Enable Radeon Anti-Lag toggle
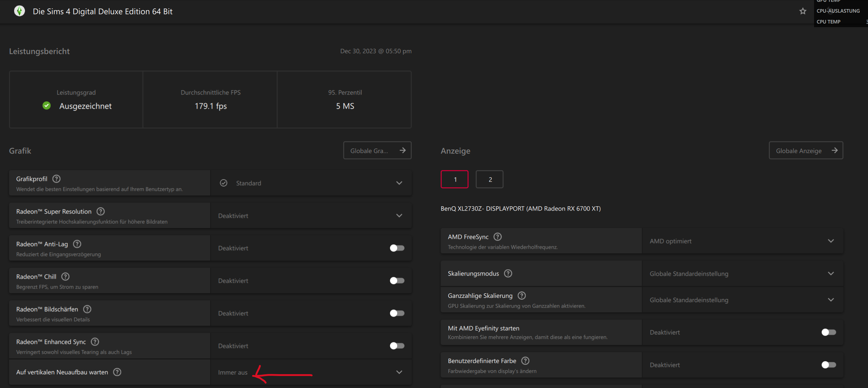868x388 pixels. [397, 248]
